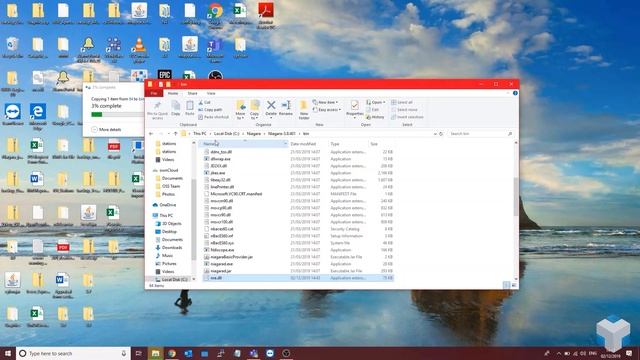This screenshot has width=640, height=360.
Task: Switch to the View tab
Action: pyautogui.click(x=211, y=93)
